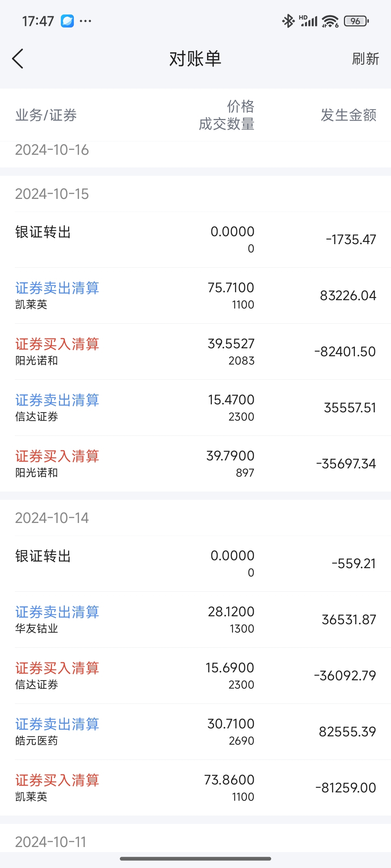Viewport: 391px width, 868px height.
Task: Open the 证券买入清算 凯莱英 73.8600 record
Action: (x=195, y=788)
